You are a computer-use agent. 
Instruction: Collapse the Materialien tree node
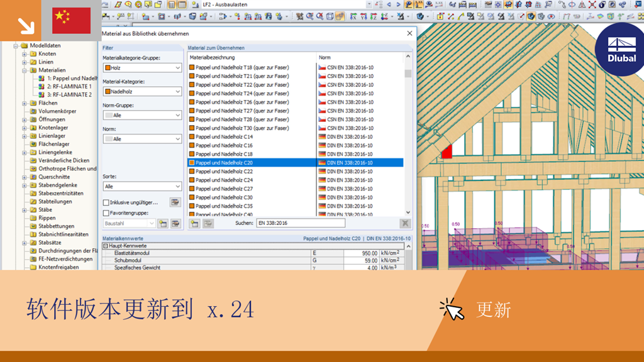point(25,70)
